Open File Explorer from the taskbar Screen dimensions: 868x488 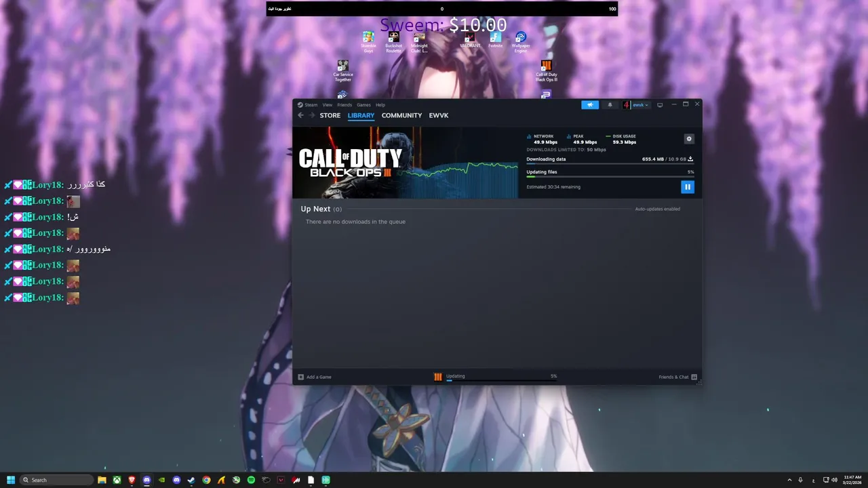pos(102,480)
